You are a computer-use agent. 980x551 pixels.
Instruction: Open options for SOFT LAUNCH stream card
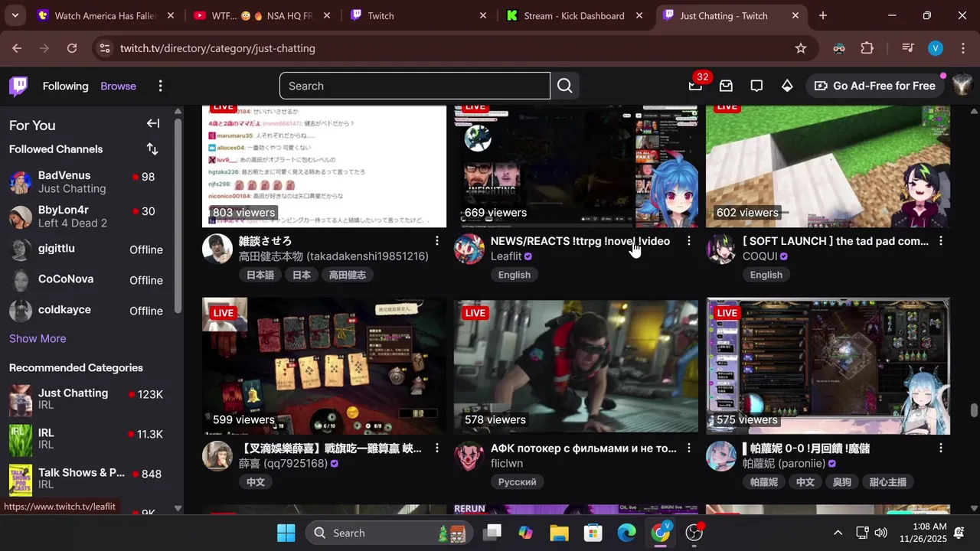point(941,241)
